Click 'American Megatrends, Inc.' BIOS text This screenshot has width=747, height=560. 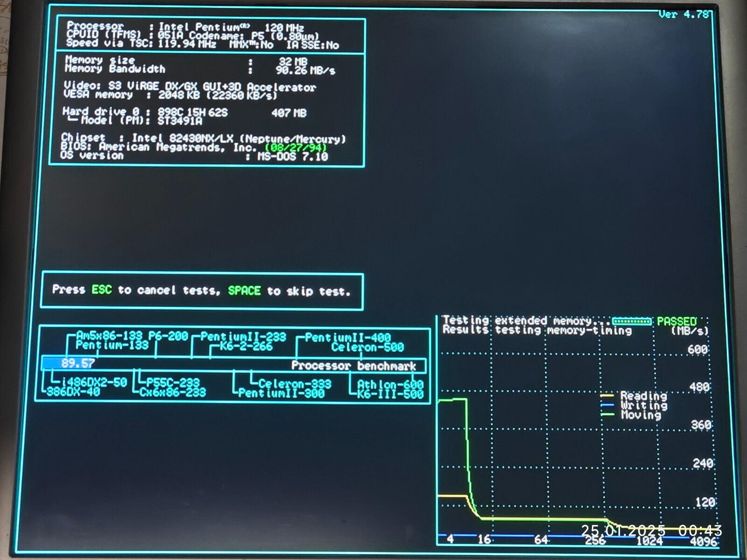pyautogui.click(x=178, y=147)
